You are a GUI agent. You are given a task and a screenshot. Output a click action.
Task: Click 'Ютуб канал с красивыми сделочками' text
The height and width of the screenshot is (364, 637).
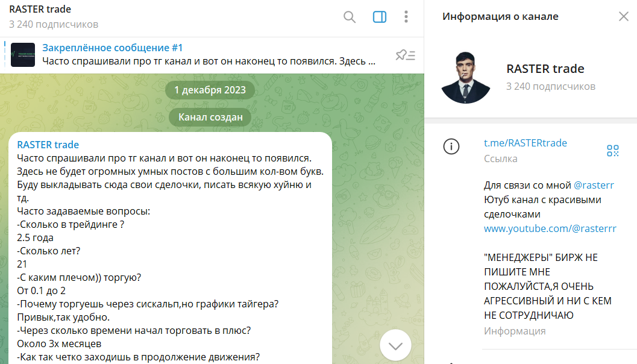(x=542, y=207)
